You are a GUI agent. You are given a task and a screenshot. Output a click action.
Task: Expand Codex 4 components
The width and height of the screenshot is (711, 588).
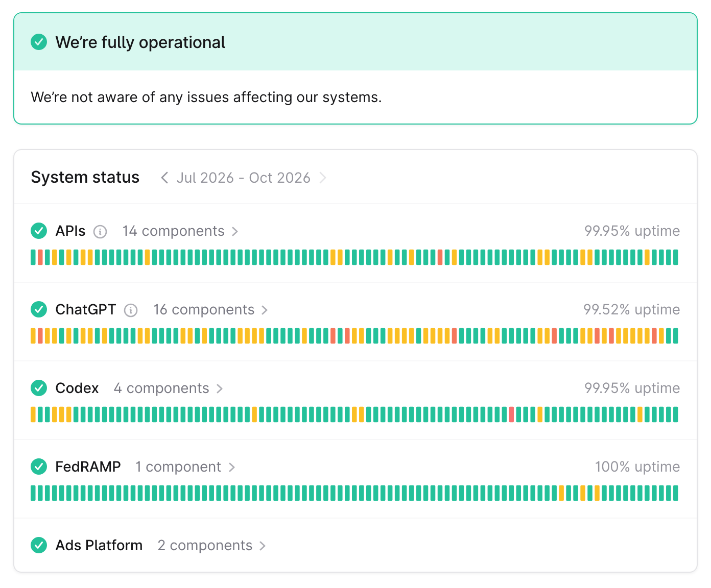point(169,388)
